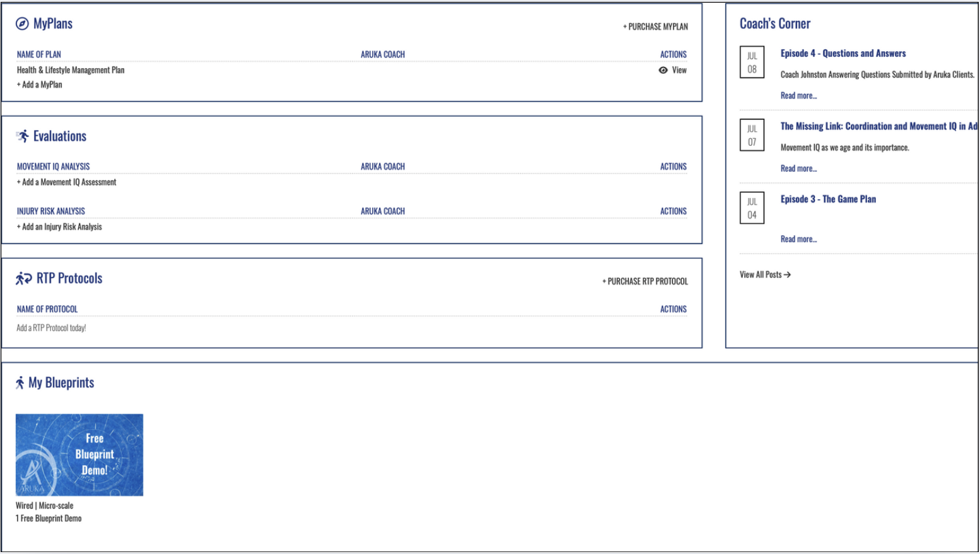980x554 pixels.
Task: Click the MyPlans compass icon
Action: pos(22,24)
